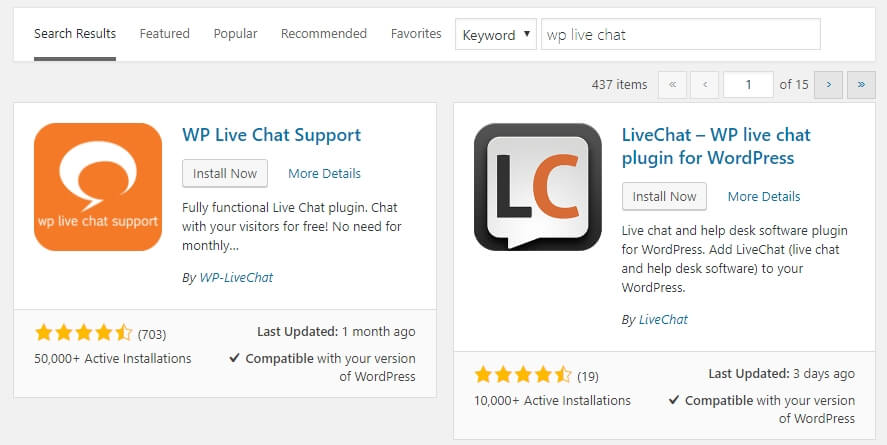This screenshot has width=887, height=445.
Task: Open the Keyword search type dropdown
Action: click(x=496, y=34)
